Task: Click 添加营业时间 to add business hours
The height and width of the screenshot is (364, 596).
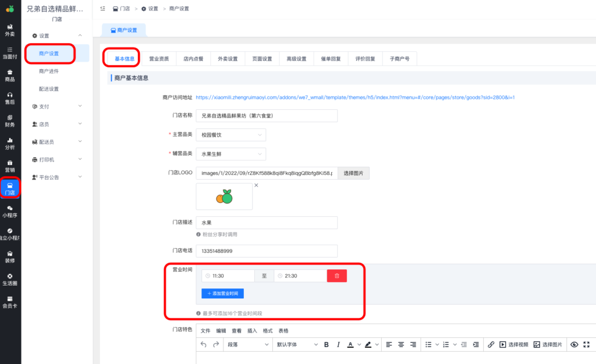Action: [222, 293]
